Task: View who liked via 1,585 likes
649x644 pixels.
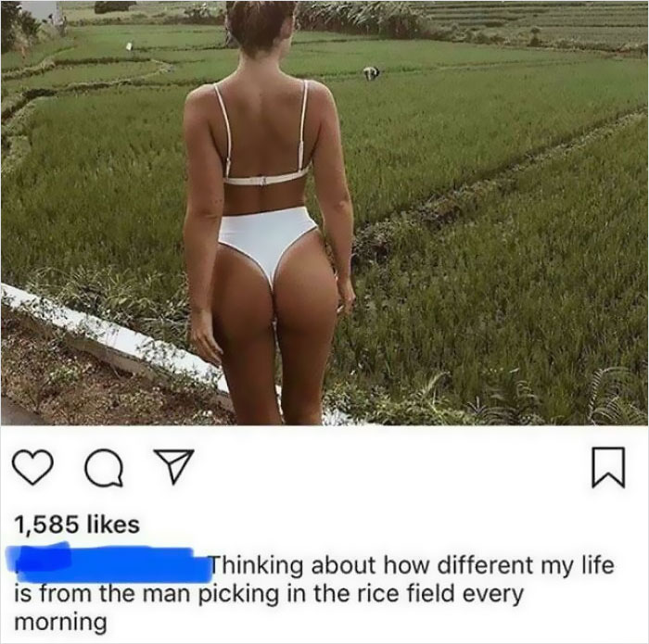Action: point(77,524)
